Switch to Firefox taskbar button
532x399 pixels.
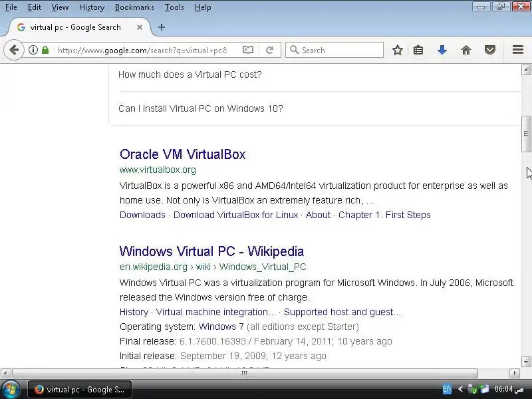click(80, 390)
